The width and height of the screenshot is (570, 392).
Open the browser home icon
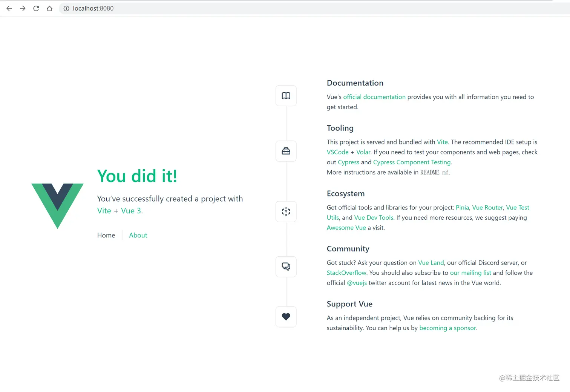tap(49, 8)
